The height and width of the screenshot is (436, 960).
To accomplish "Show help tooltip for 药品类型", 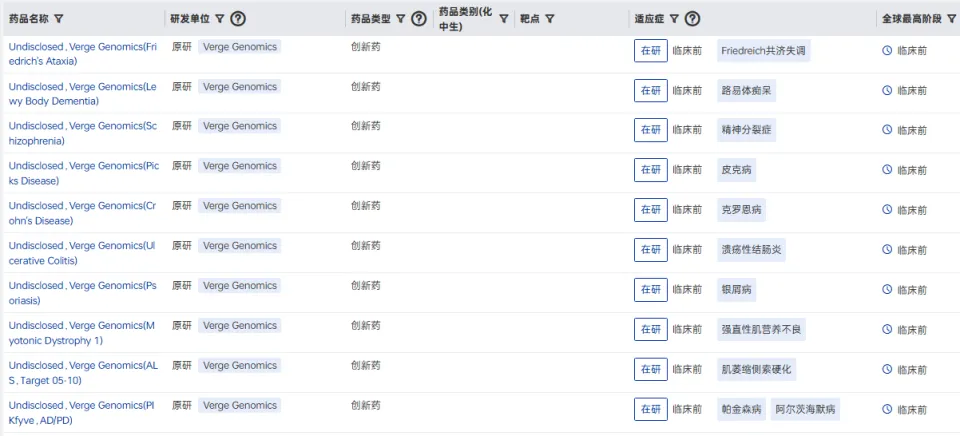I will click(x=419, y=19).
